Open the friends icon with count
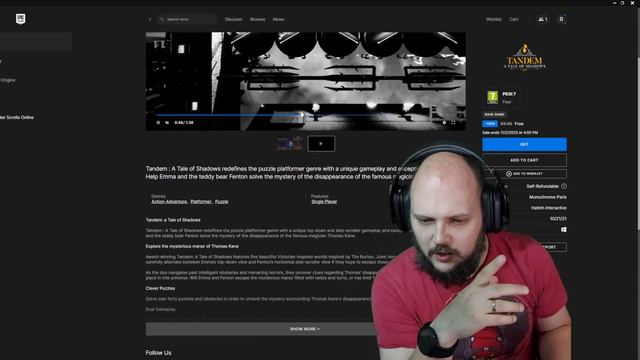This screenshot has width=640, height=360. [542, 19]
